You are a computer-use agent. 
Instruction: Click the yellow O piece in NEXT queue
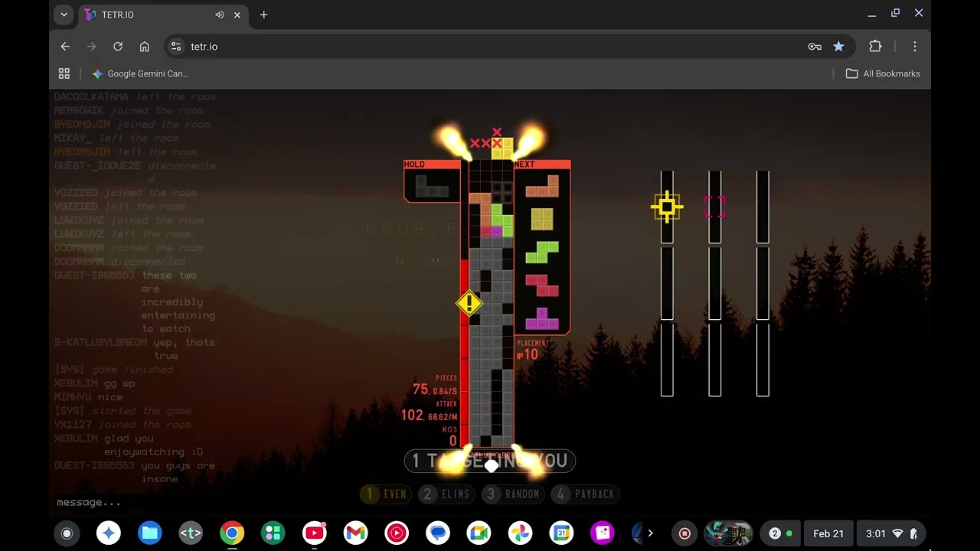point(542,219)
